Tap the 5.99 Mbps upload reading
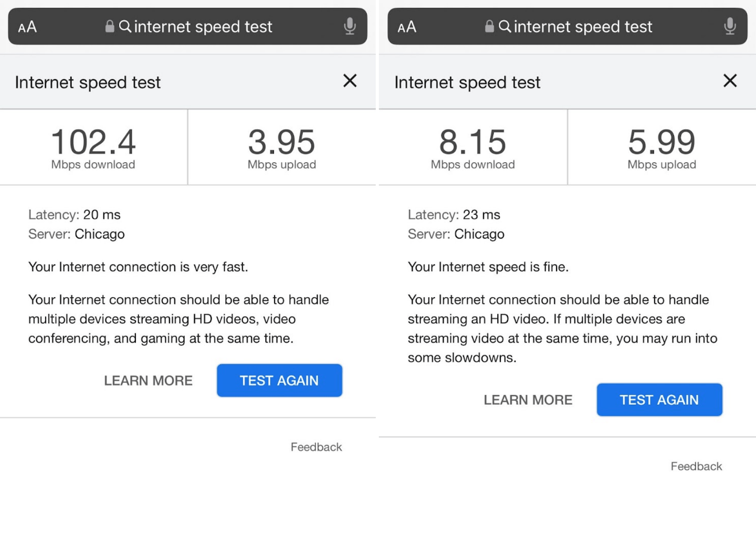This screenshot has height=537, width=756. click(661, 142)
